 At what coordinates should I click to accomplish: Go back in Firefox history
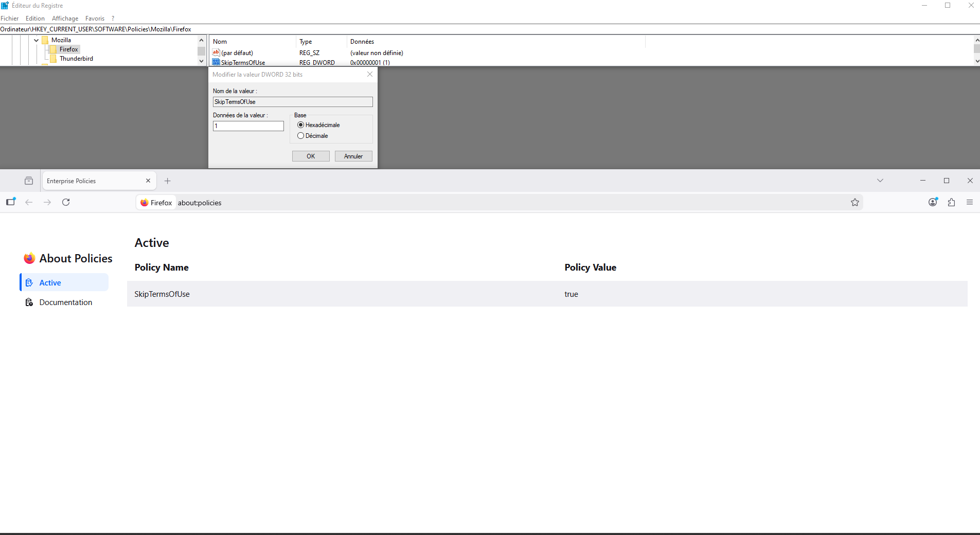point(29,202)
